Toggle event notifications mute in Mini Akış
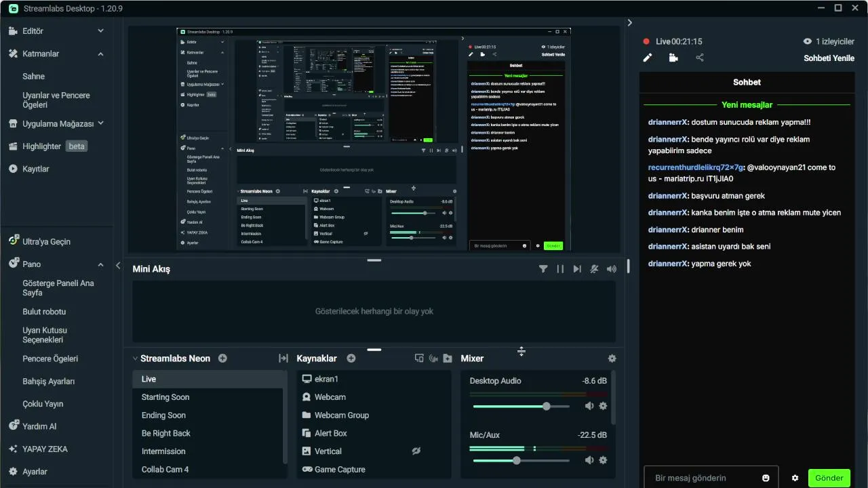The image size is (868, 488). click(x=594, y=269)
